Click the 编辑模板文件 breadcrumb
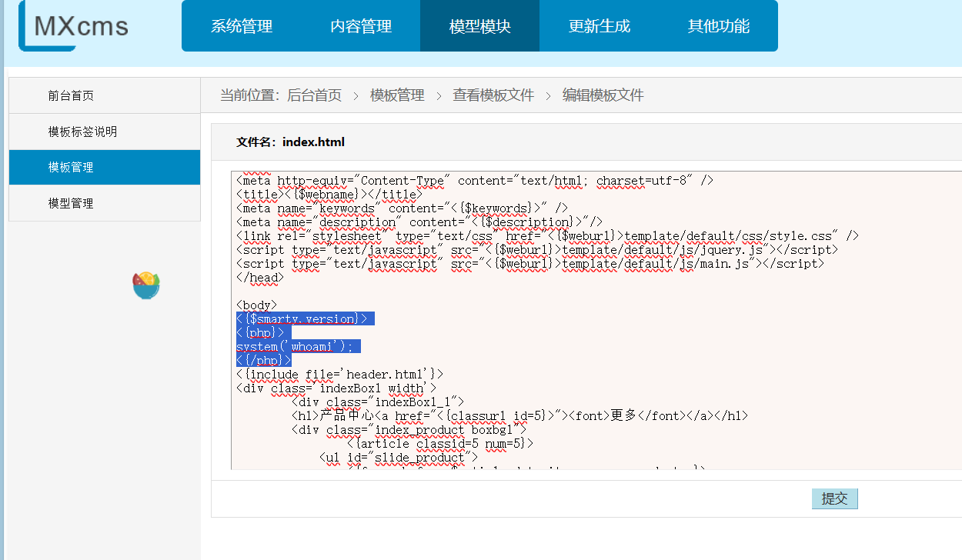Image resolution: width=962 pixels, height=560 pixels. [603, 95]
